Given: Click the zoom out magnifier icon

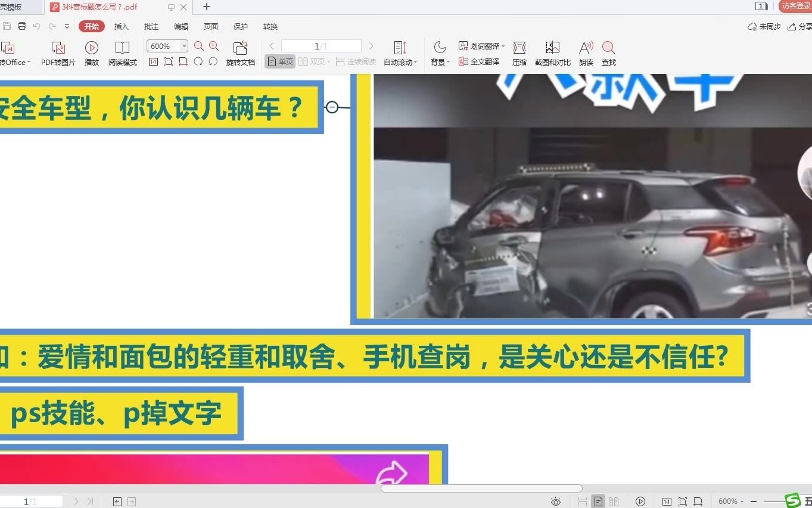Looking at the screenshot, I should (x=199, y=46).
